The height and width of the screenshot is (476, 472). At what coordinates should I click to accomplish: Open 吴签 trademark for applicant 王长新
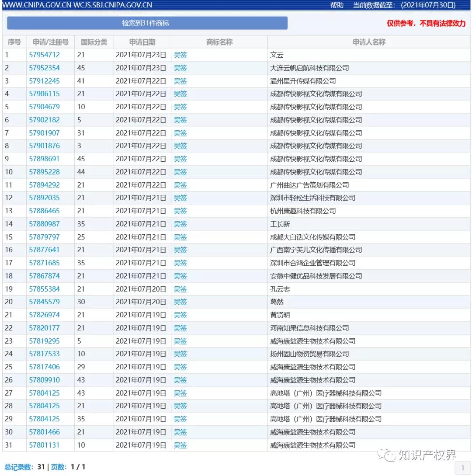click(x=180, y=224)
